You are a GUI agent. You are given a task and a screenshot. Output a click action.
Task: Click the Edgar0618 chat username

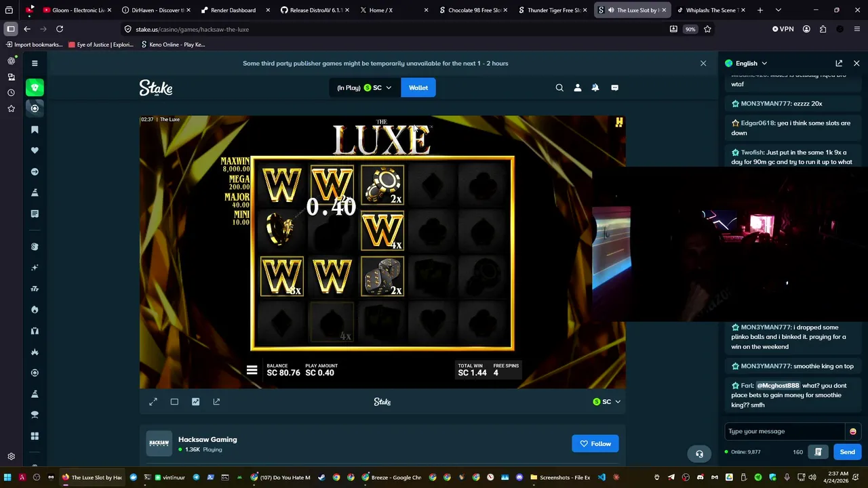coord(757,123)
